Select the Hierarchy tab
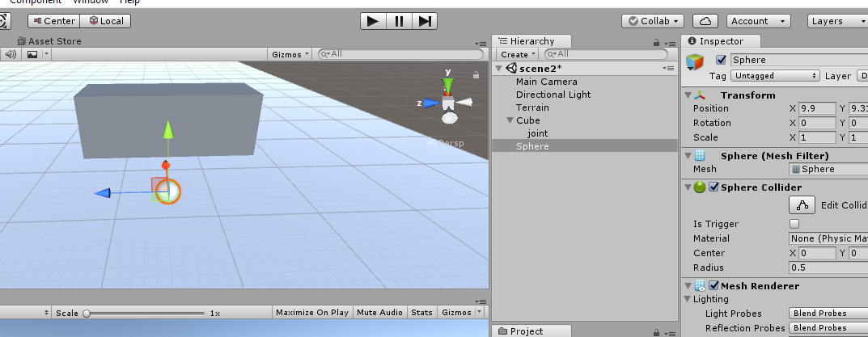The height and width of the screenshot is (337, 868). 531,41
